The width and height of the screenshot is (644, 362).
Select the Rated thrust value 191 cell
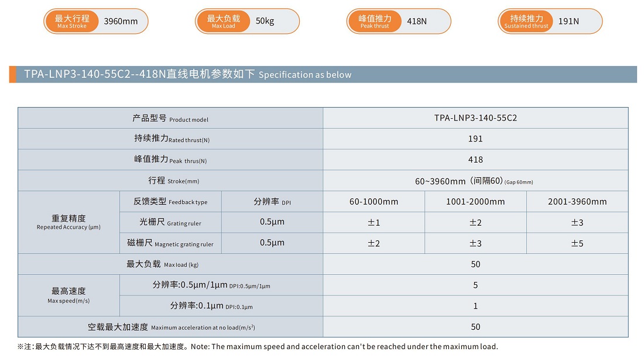[x=475, y=139]
